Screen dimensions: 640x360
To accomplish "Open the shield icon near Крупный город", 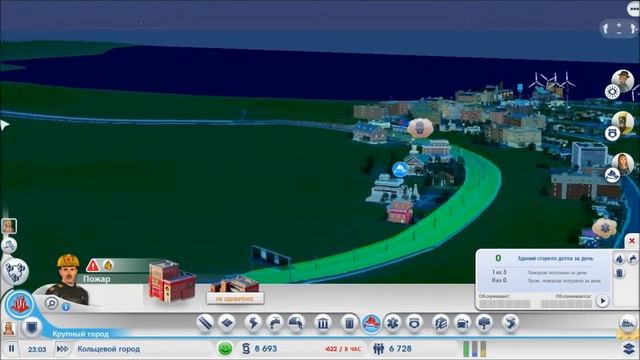I will point(31,327).
